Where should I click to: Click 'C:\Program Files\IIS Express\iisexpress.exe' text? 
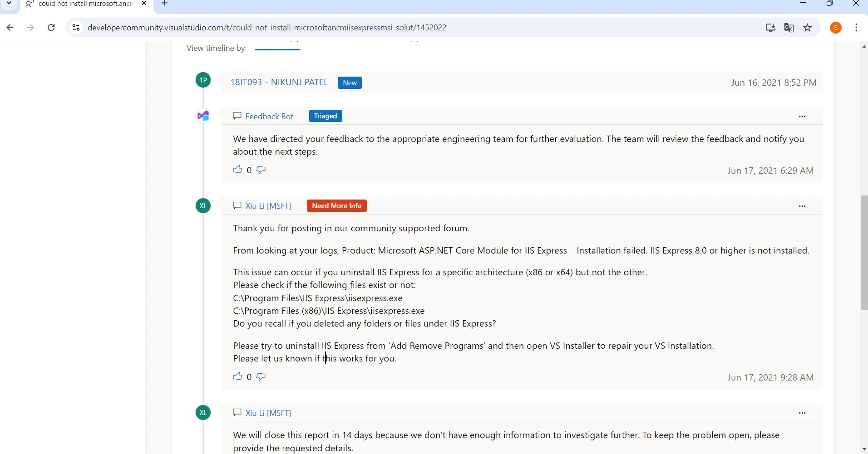click(x=318, y=298)
